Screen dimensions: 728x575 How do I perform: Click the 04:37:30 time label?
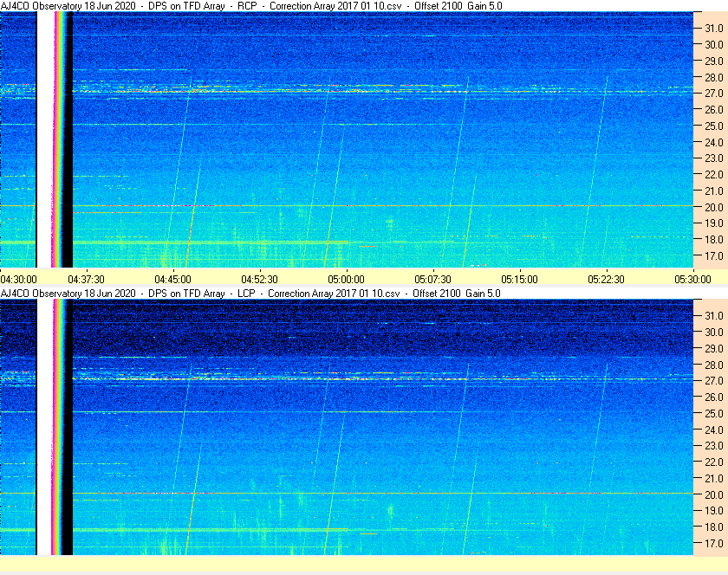click(86, 280)
